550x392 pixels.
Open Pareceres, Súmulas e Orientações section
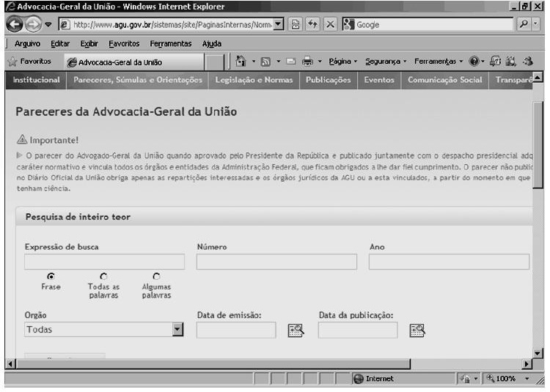point(138,80)
